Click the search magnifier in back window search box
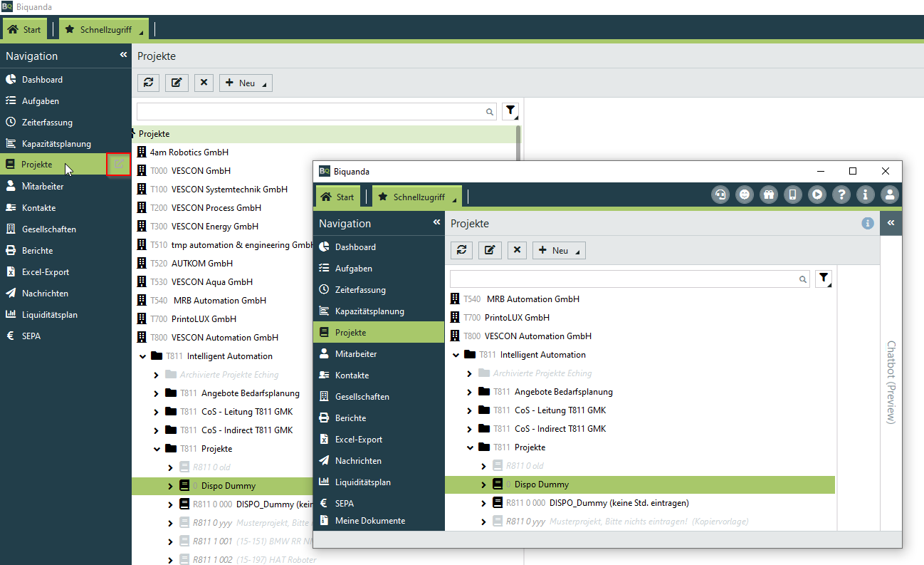The image size is (924, 565). coord(490,112)
